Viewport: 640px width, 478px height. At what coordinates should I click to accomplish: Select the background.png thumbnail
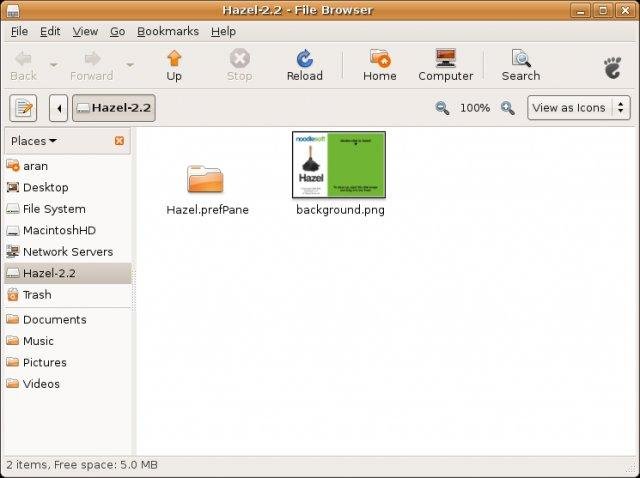coord(339,165)
